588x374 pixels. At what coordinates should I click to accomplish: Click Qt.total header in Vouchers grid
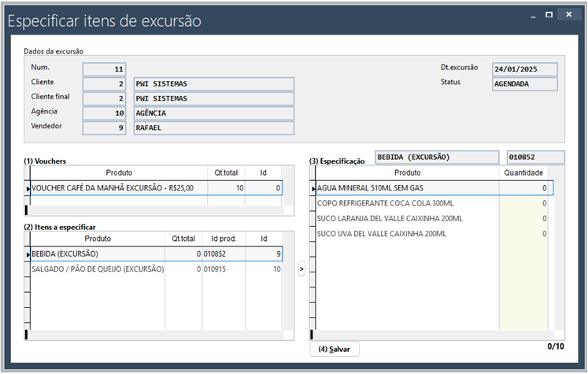[226, 172]
